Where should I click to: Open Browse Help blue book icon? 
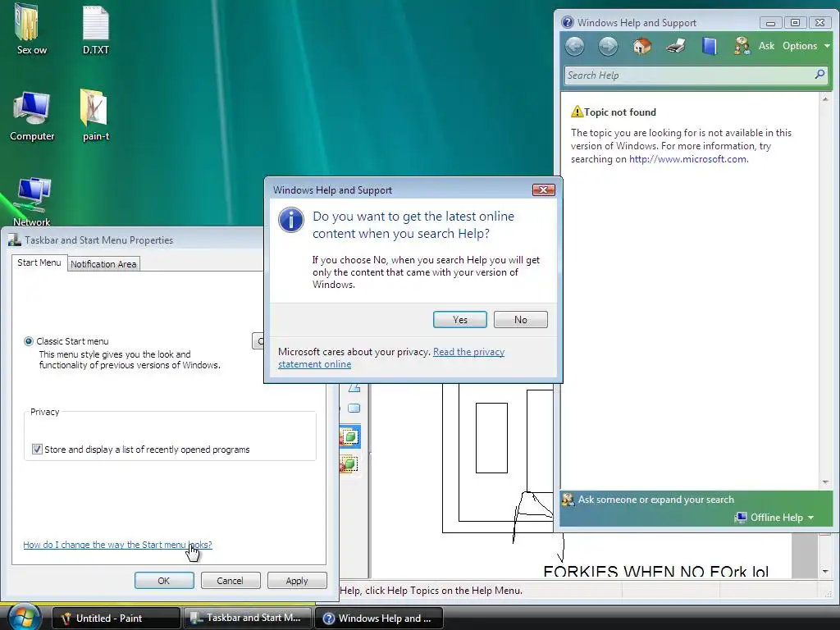tap(710, 46)
